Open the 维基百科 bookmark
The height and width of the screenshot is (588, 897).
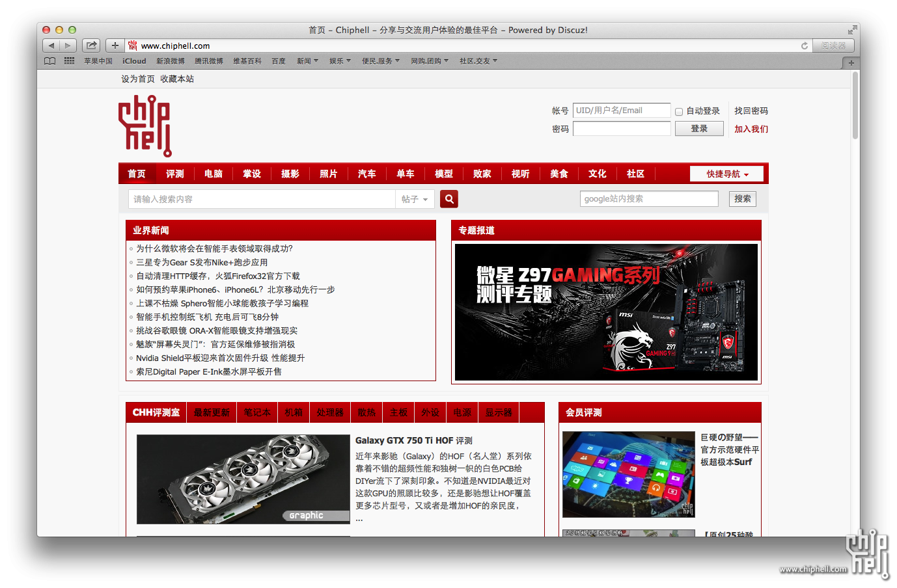[247, 61]
